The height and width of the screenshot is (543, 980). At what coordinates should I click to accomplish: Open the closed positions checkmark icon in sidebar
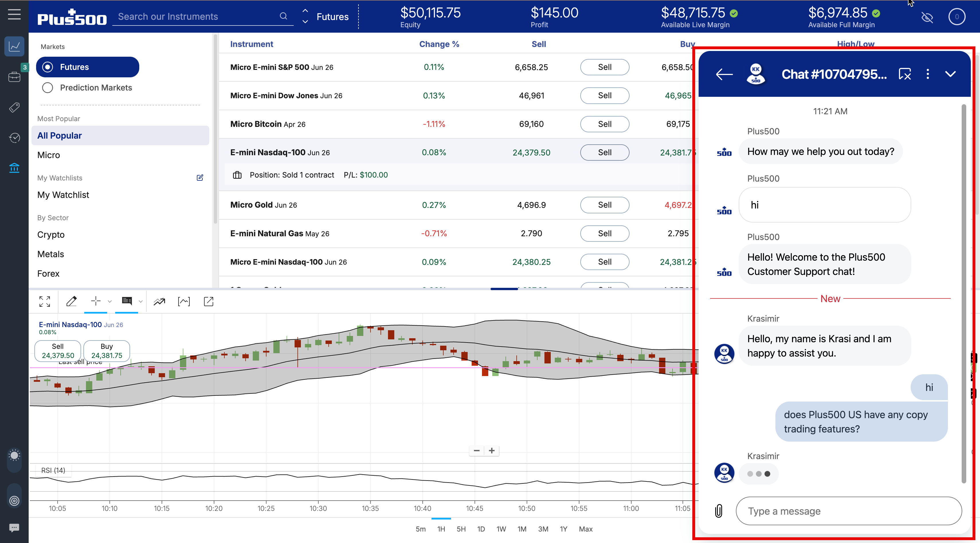click(14, 137)
